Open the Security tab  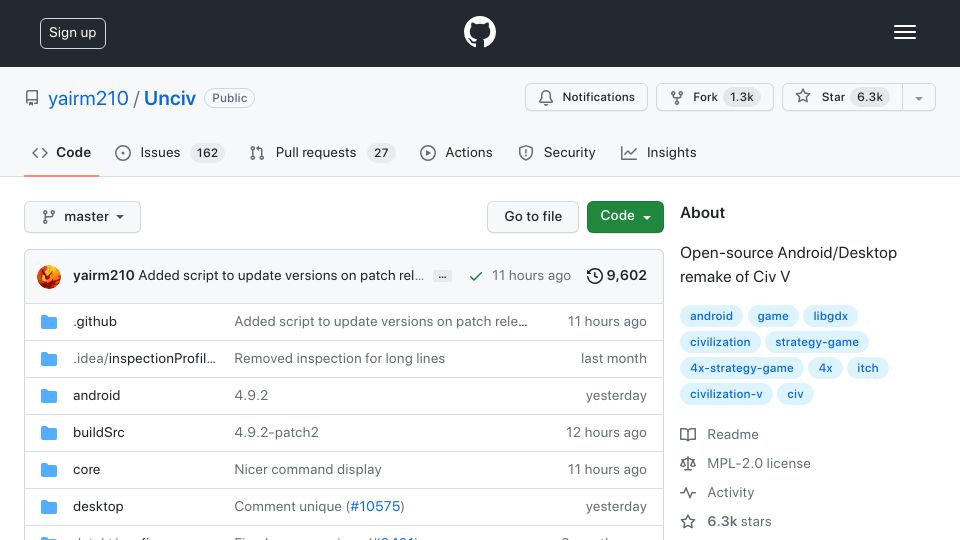[x=557, y=152]
